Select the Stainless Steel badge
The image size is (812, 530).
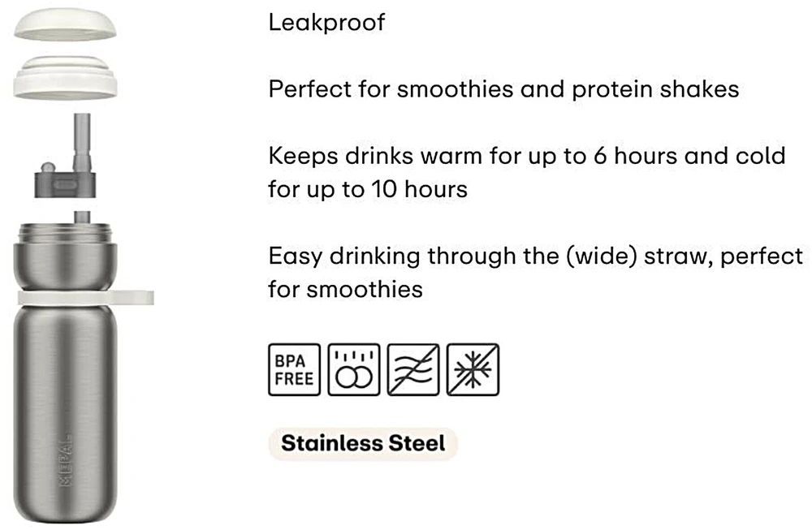click(363, 443)
